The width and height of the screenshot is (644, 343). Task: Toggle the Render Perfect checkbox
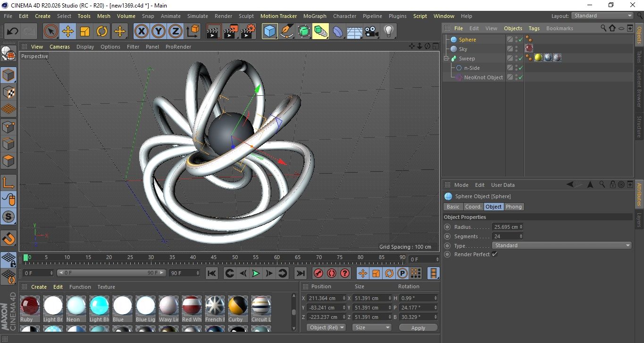pos(494,254)
